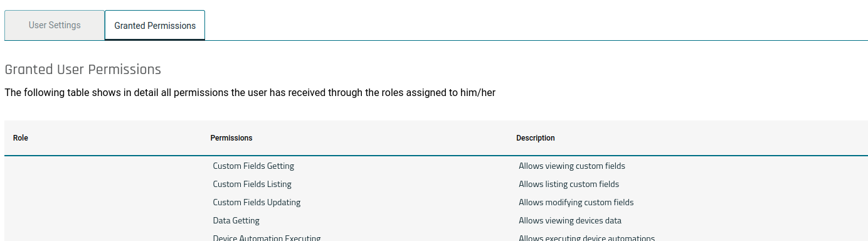Click the 'Allows executing device automations' description
The height and width of the screenshot is (241, 868).
point(587,238)
